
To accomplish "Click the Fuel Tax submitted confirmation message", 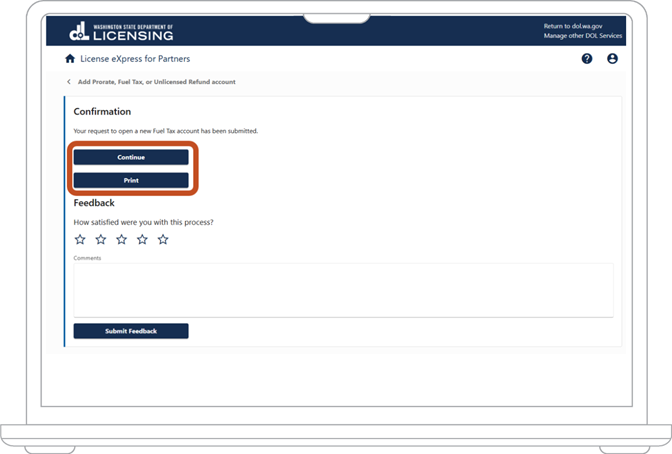I will point(165,131).
